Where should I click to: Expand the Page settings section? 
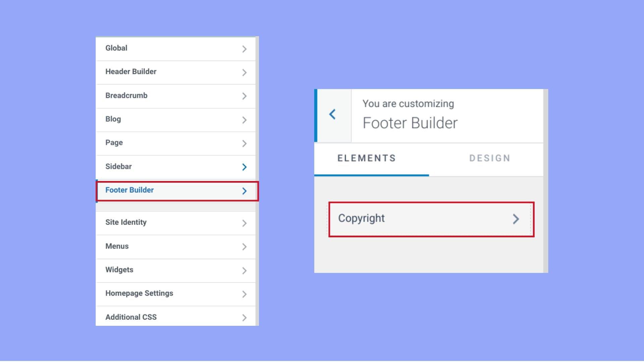[x=176, y=143]
